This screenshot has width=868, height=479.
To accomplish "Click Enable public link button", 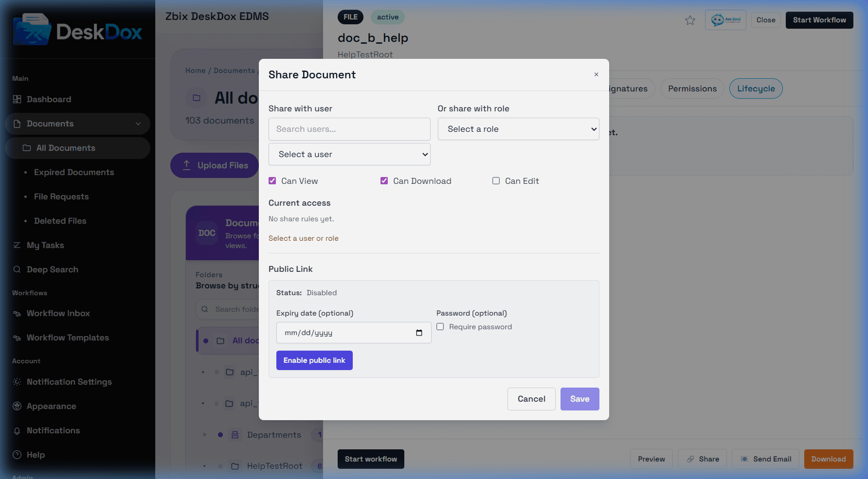I will click(x=314, y=360).
